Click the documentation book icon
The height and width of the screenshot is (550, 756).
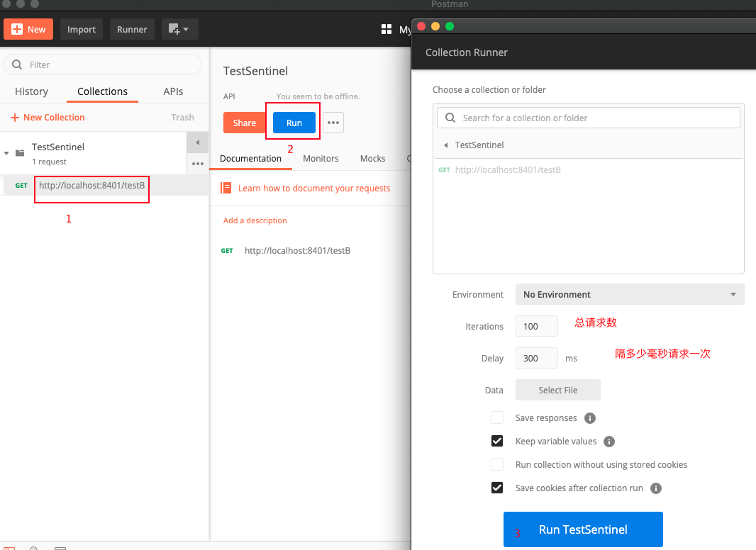pyautogui.click(x=226, y=188)
